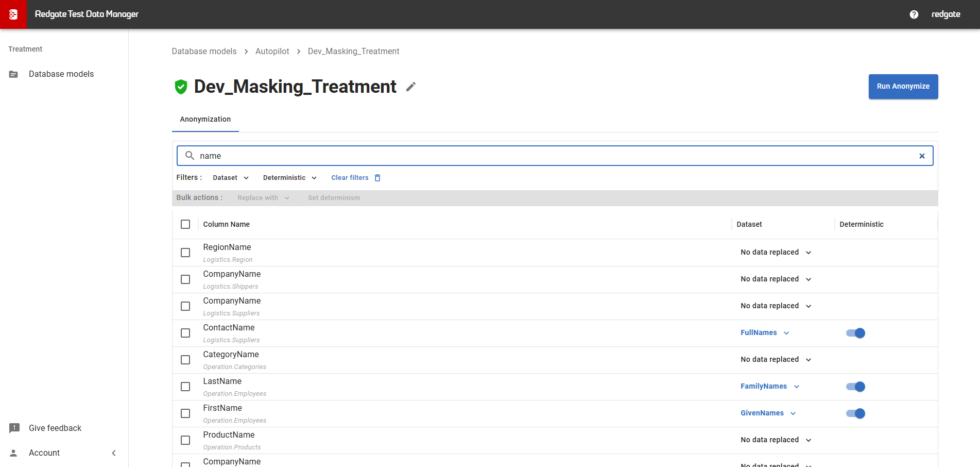
Task: Open Database models in the sidebar
Action: (61, 74)
